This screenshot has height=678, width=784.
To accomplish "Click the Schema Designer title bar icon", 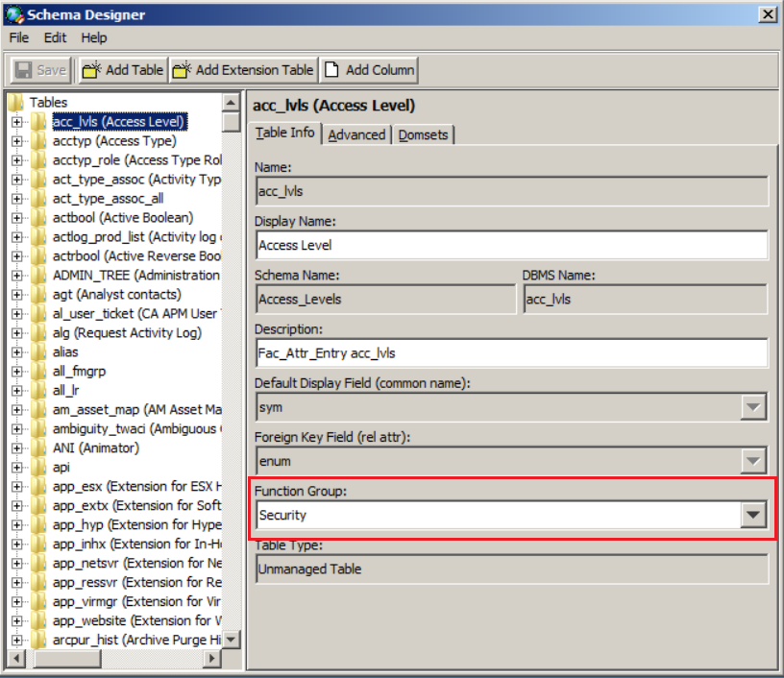I will (12, 14).
